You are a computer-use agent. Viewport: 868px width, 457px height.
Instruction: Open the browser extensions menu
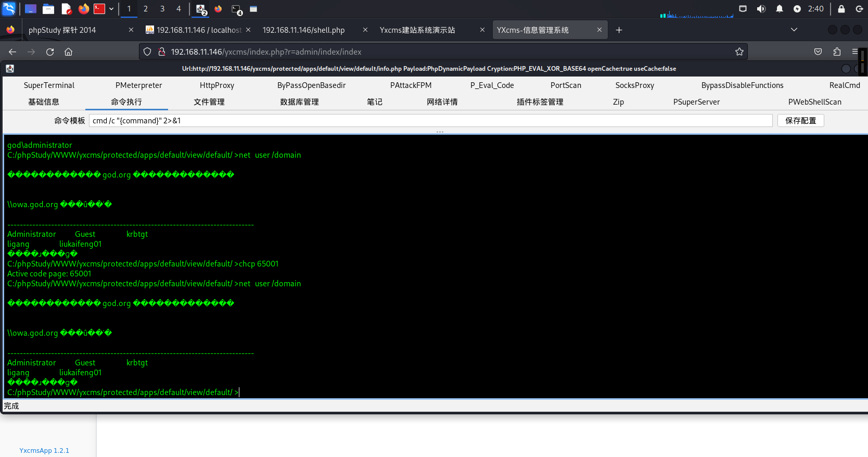click(837, 52)
